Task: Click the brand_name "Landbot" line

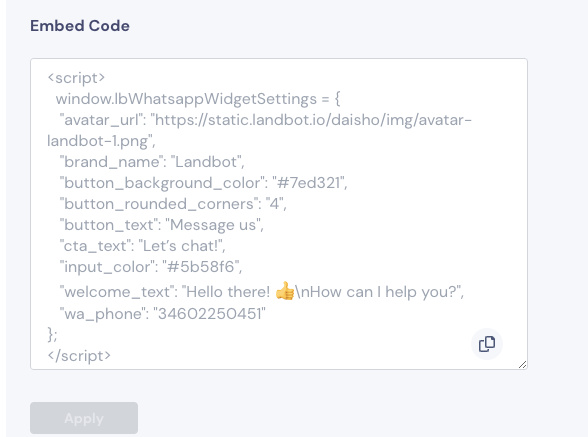Action: (x=152, y=162)
